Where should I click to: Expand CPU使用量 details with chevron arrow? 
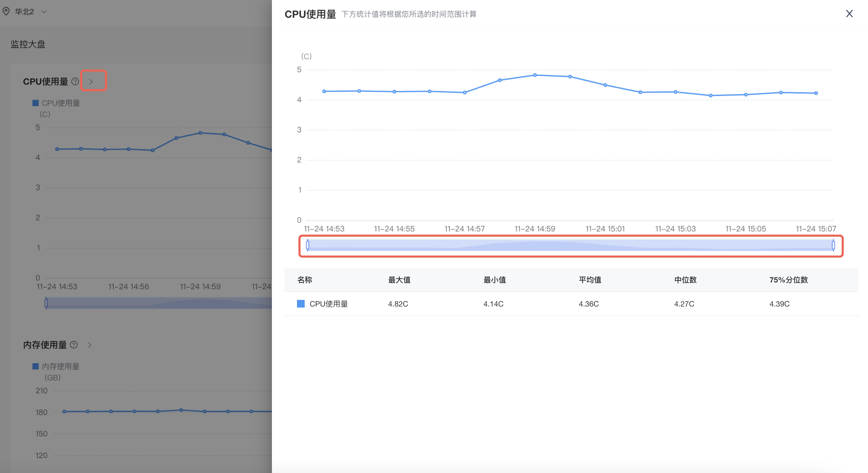point(91,82)
